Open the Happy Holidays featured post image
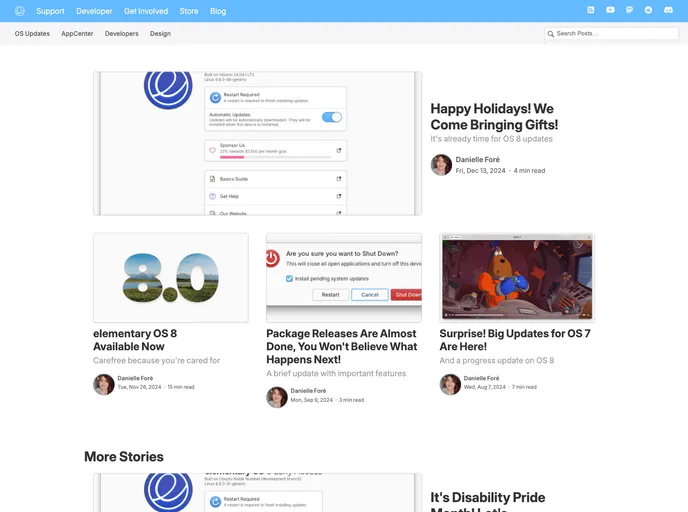The width and height of the screenshot is (688, 512). [x=257, y=143]
